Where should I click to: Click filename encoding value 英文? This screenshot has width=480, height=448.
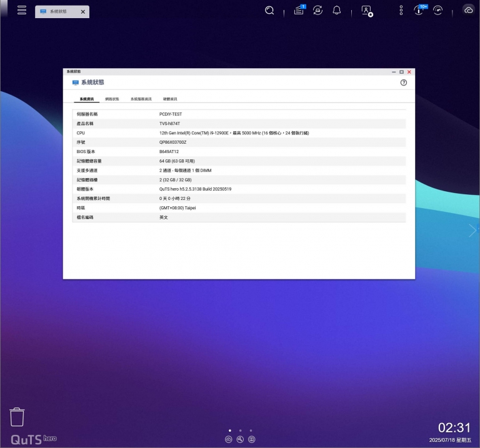(x=164, y=217)
